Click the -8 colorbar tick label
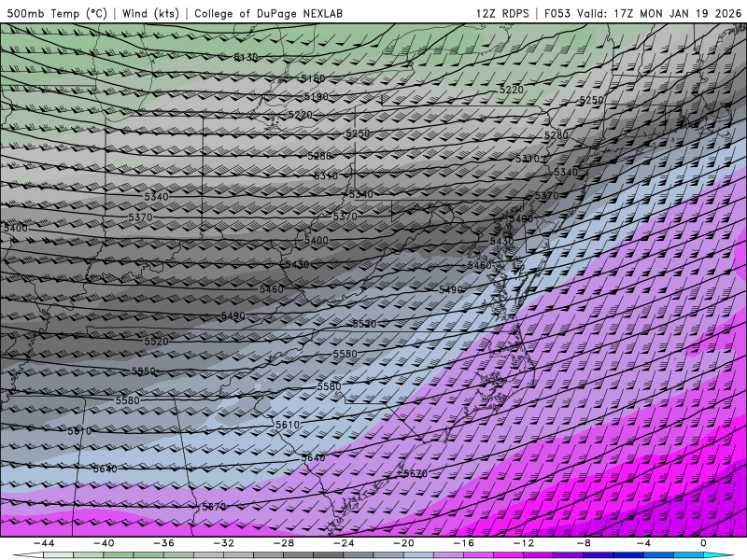Image resolution: width=747 pixels, height=560 pixels. (x=584, y=543)
